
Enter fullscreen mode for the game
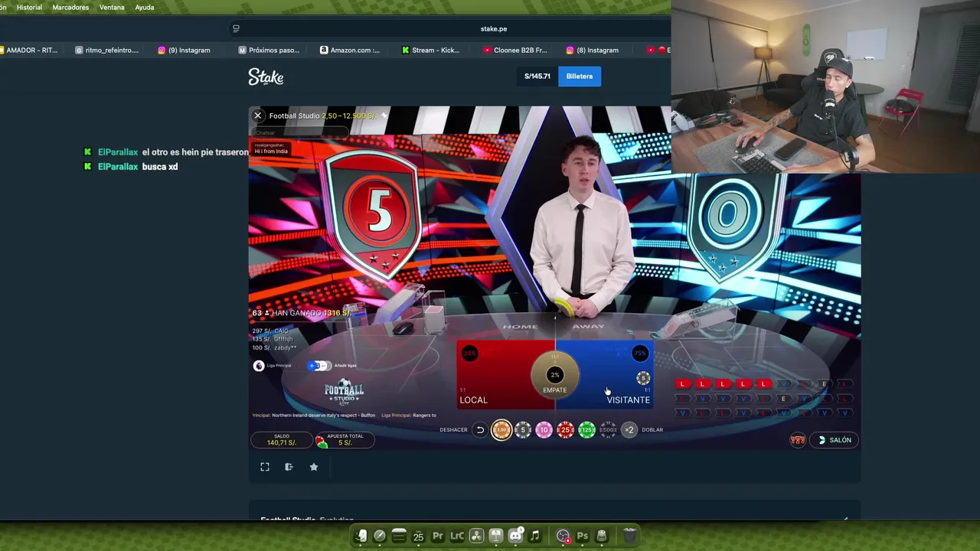coord(265,467)
